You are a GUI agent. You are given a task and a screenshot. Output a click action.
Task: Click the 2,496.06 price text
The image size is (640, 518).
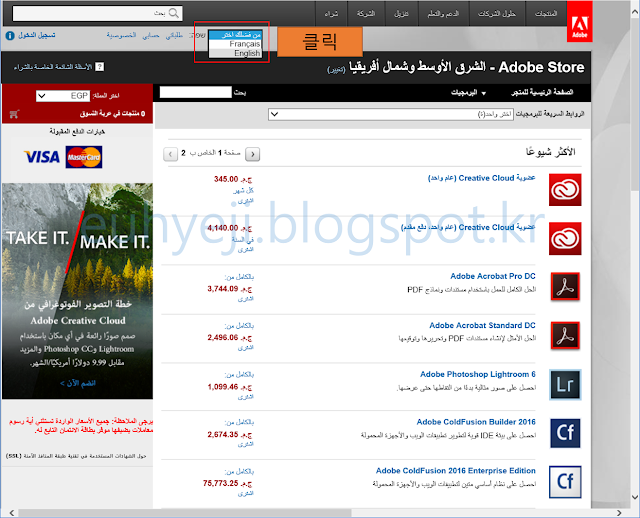229,337
